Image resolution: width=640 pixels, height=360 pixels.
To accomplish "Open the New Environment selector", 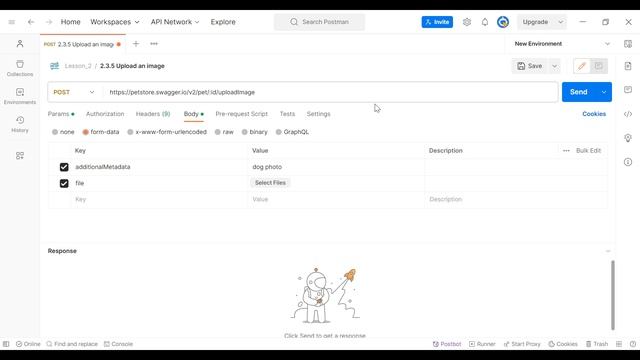I will (x=562, y=44).
